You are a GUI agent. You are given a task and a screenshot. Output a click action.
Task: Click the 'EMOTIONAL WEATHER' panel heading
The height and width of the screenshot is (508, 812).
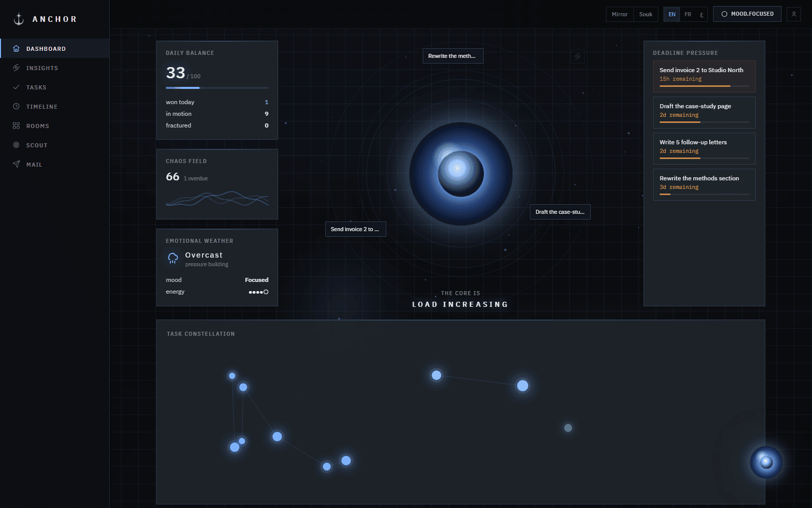(199, 241)
